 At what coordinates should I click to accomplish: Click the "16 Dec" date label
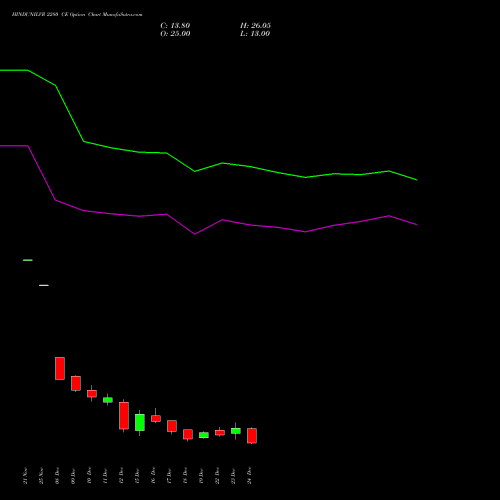[x=153, y=476]
